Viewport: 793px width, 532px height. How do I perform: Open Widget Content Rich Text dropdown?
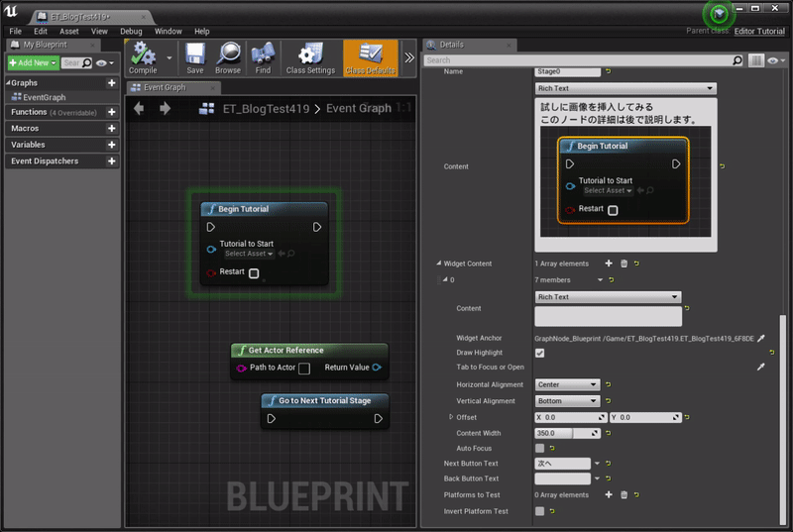point(608,297)
